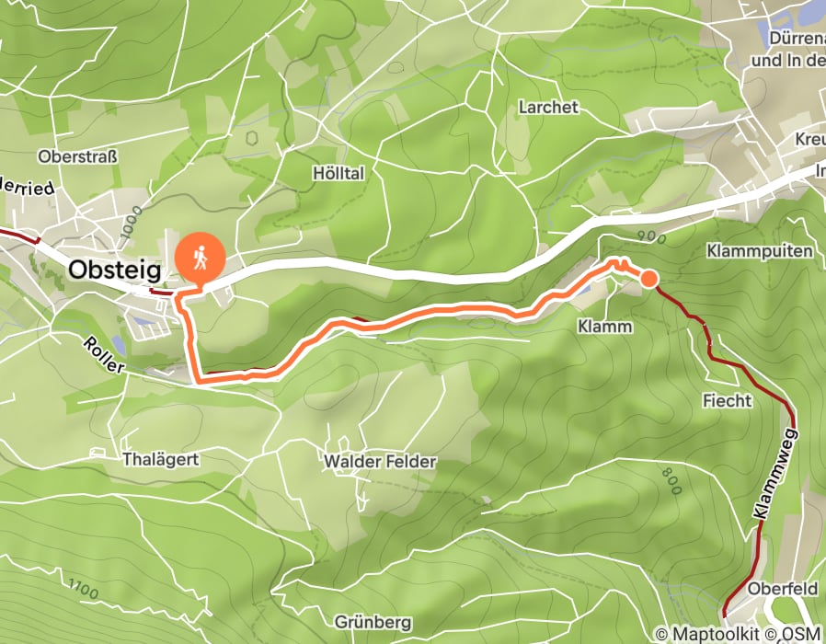
Task: Click the Walder Felder label
Action: coord(380,462)
